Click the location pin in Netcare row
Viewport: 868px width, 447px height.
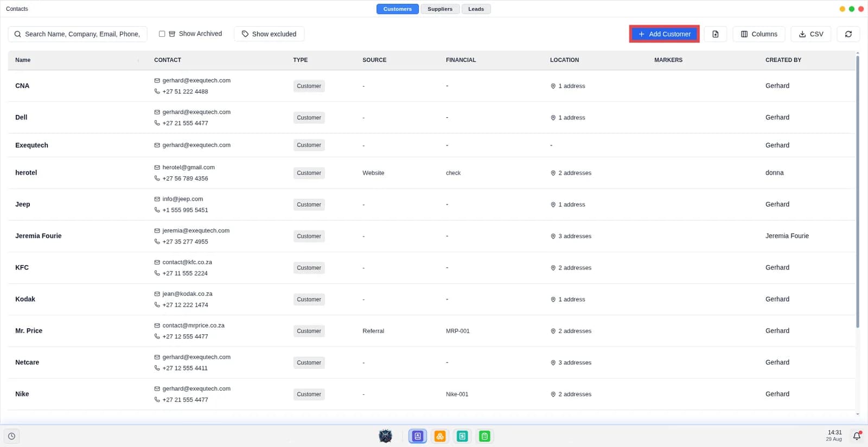[x=553, y=363]
